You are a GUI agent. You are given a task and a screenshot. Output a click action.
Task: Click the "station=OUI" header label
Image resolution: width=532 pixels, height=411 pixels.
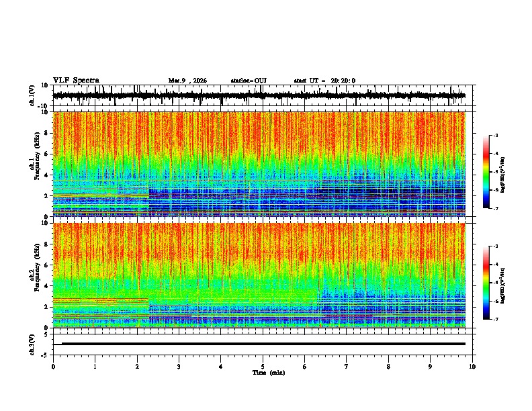[249, 81]
